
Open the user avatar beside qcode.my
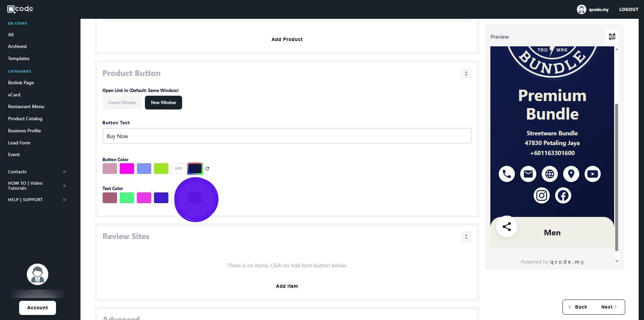point(581,9)
